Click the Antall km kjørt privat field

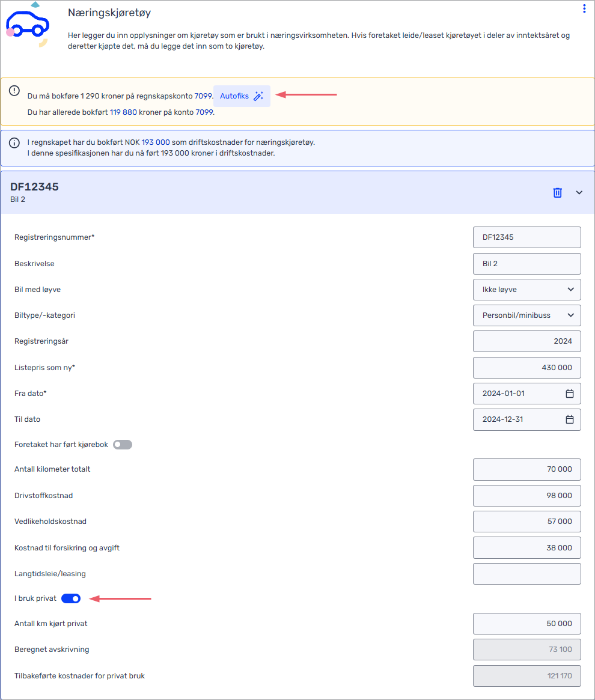(526, 624)
